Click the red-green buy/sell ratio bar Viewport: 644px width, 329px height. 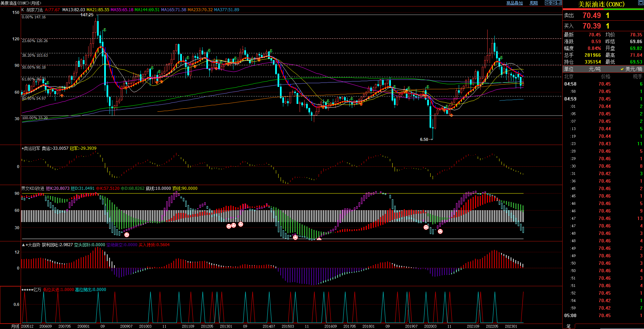tap(603, 9)
